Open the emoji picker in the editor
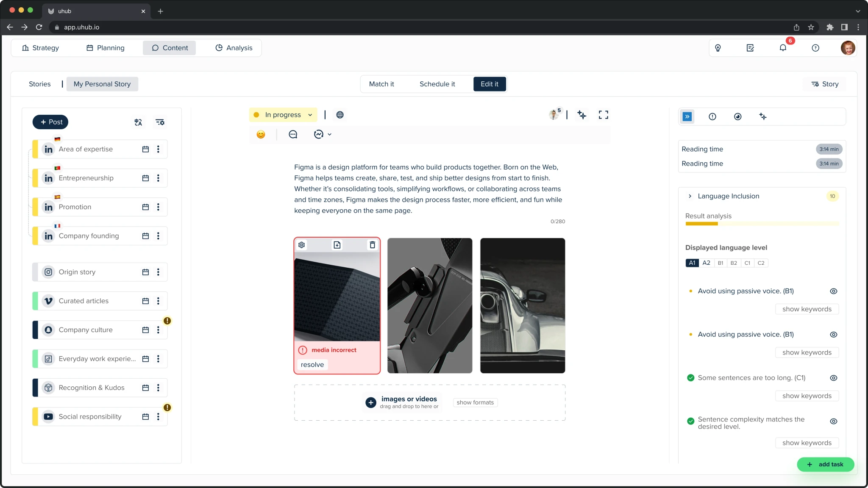 pyautogui.click(x=261, y=134)
